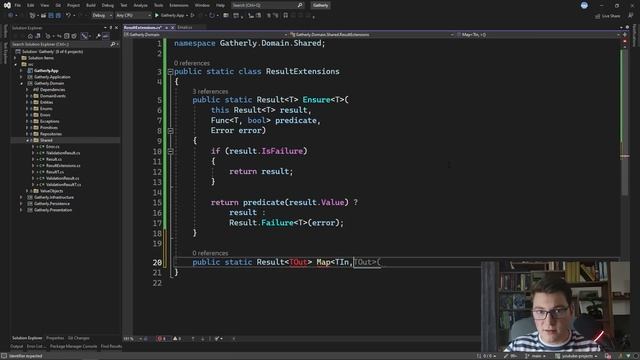Click the Visual Studio logo icon
640x360 pixels.
pyautogui.click(x=7, y=5)
